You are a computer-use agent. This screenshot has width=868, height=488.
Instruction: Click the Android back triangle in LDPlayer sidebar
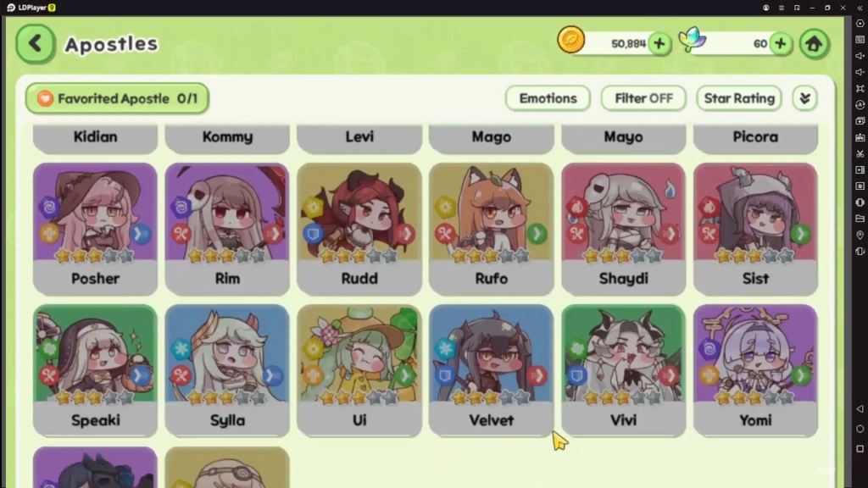pos(860,409)
